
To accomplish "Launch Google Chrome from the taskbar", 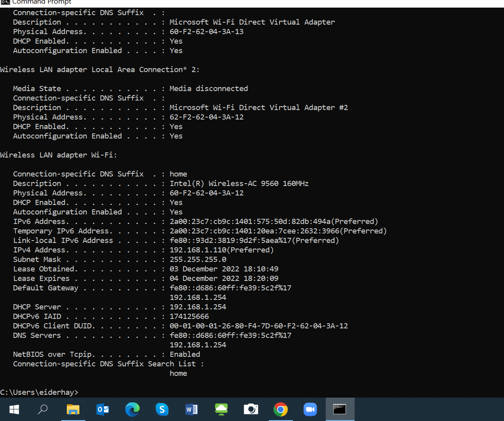I will point(281,409).
